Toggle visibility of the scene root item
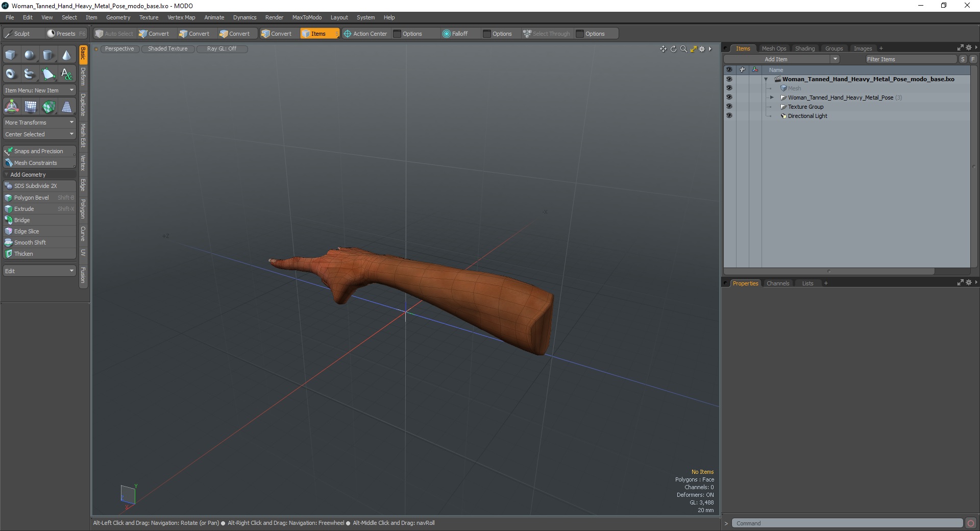 729,79
